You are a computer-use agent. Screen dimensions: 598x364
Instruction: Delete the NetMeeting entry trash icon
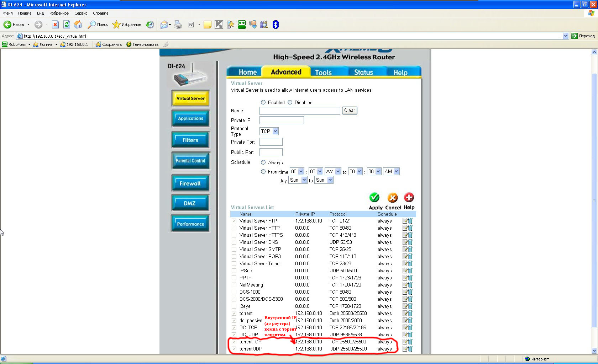pos(410,285)
